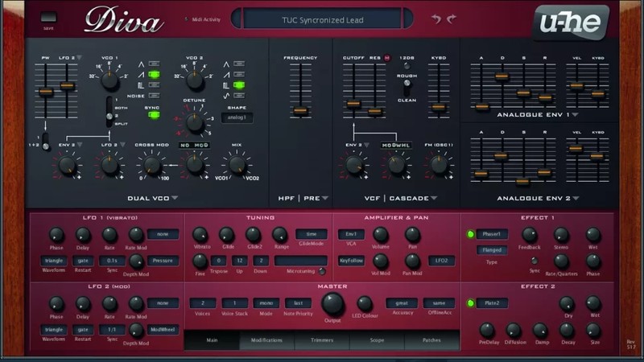644x362 pixels.
Task: Click the Flanged phaser type button
Action: [x=492, y=249]
